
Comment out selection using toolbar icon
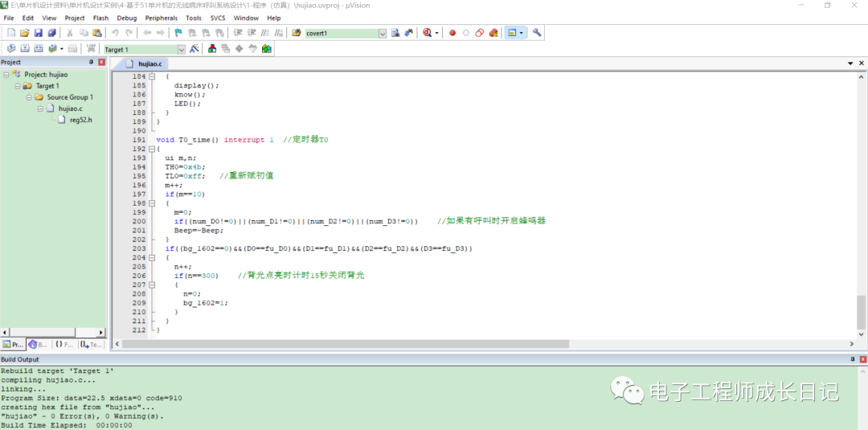tap(266, 33)
